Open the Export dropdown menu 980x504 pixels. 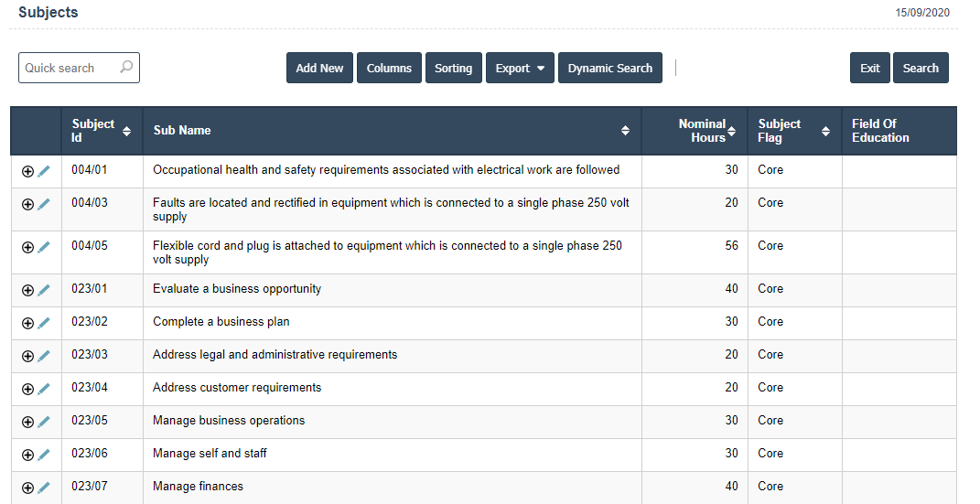[x=520, y=69]
